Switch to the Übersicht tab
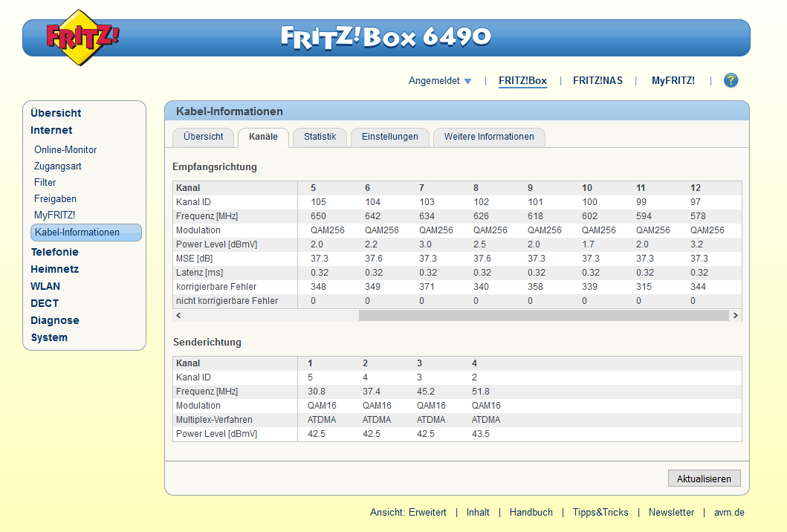787x532 pixels. [x=203, y=137]
